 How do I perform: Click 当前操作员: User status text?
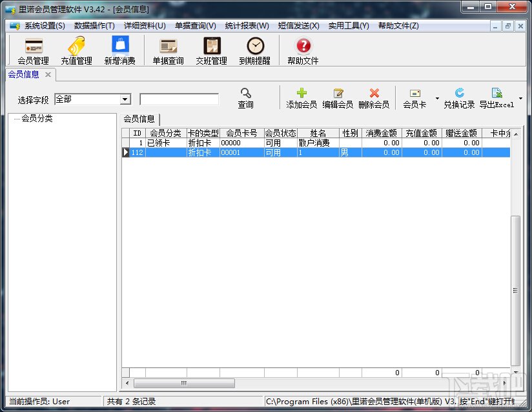pos(39,402)
